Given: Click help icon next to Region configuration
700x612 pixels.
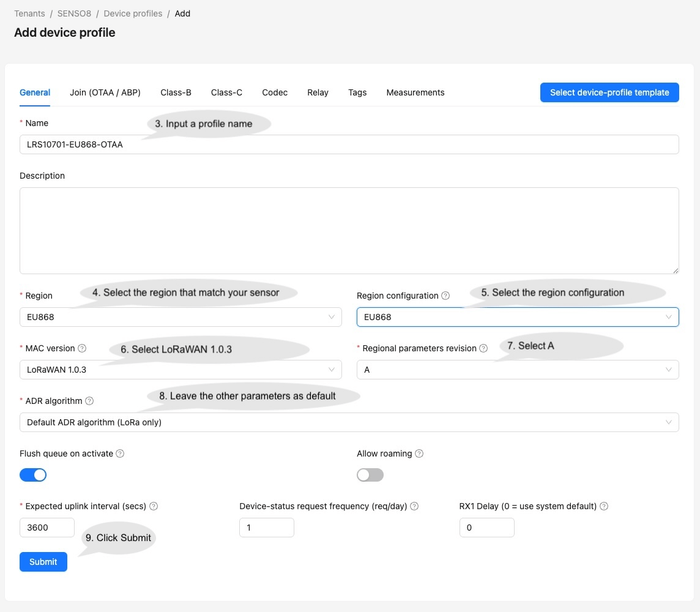Looking at the screenshot, I should 445,296.
